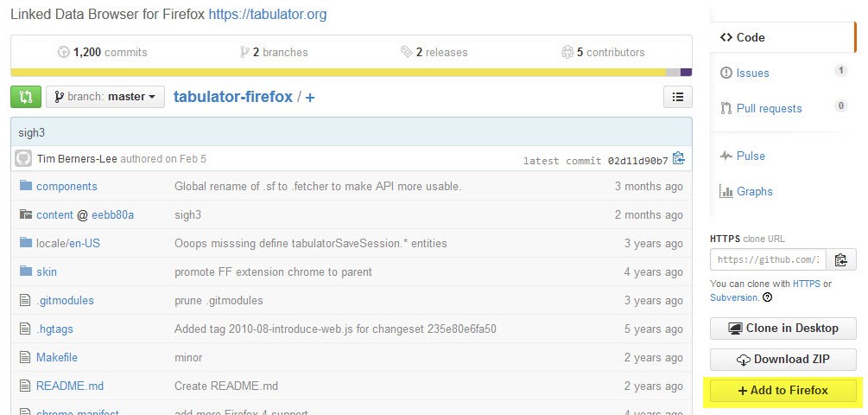Open commit message 'Added tag 2010-08-introduce-web.js'
This screenshot has width=868, height=415.
[x=335, y=329]
